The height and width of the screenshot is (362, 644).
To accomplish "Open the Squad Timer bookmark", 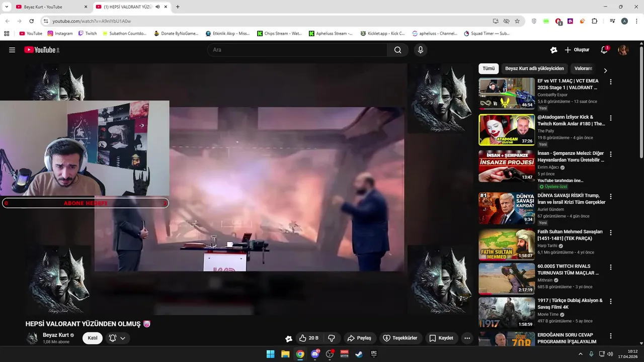I will coord(487,34).
